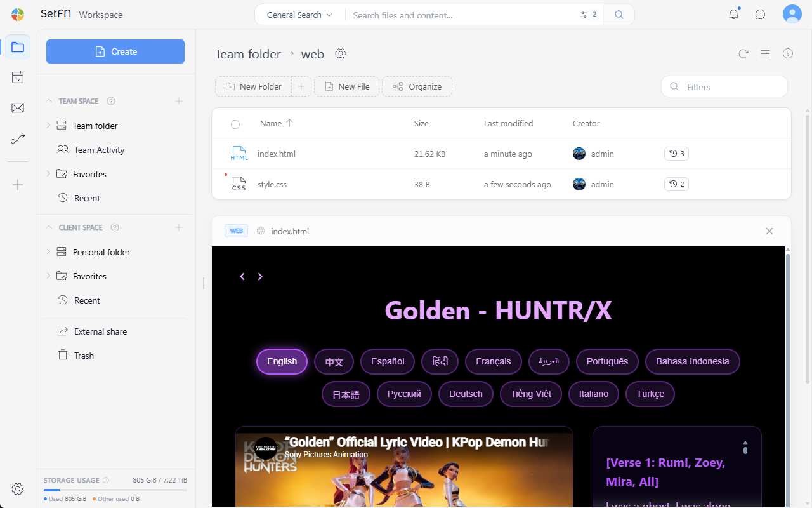This screenshot has width=812, height=508.
Task: Open the Golden lyric video thumbnail
Action: pos(404,467)
